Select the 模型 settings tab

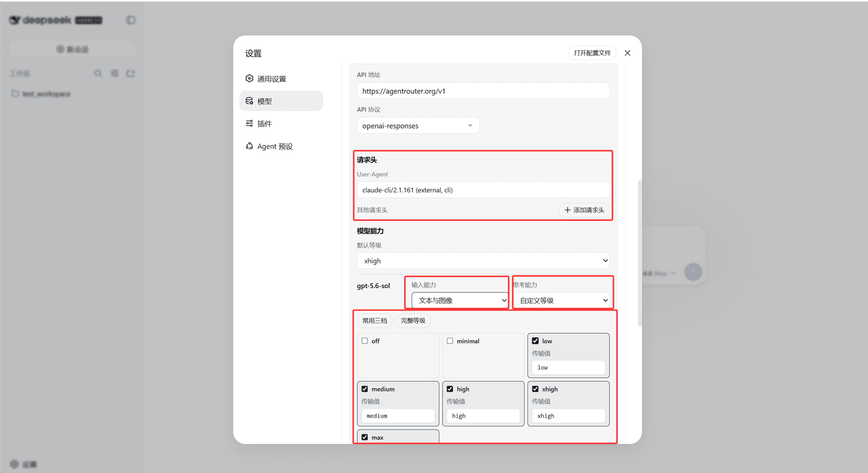[281, 101]
